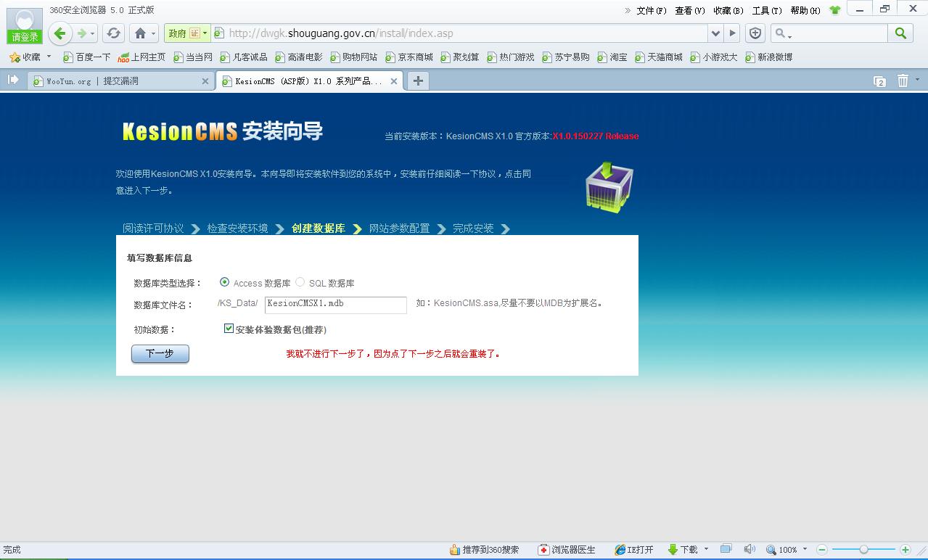The width and height of the screenshot is (928, 560).
Task: Click the address bar go arrow
Action: click(x=733, y=33)
